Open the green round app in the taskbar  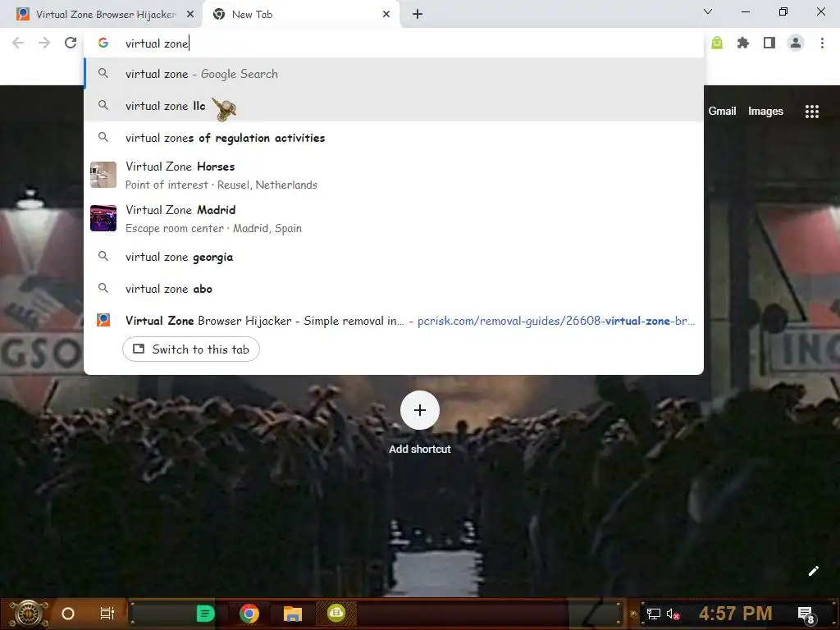336,612
